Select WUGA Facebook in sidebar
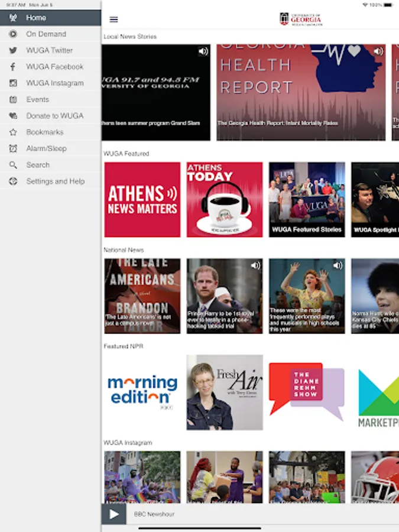Screen dimensions: 399x532 pos(51,67)
